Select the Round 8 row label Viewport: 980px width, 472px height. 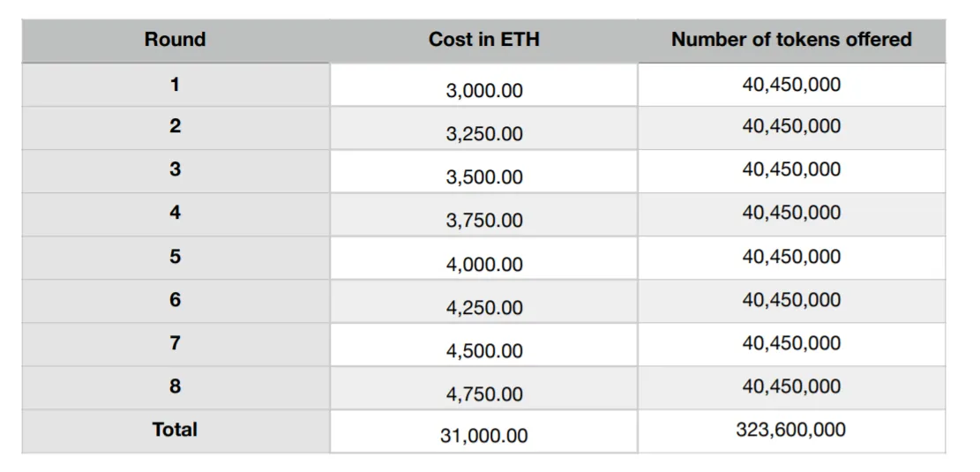(175, 387)
